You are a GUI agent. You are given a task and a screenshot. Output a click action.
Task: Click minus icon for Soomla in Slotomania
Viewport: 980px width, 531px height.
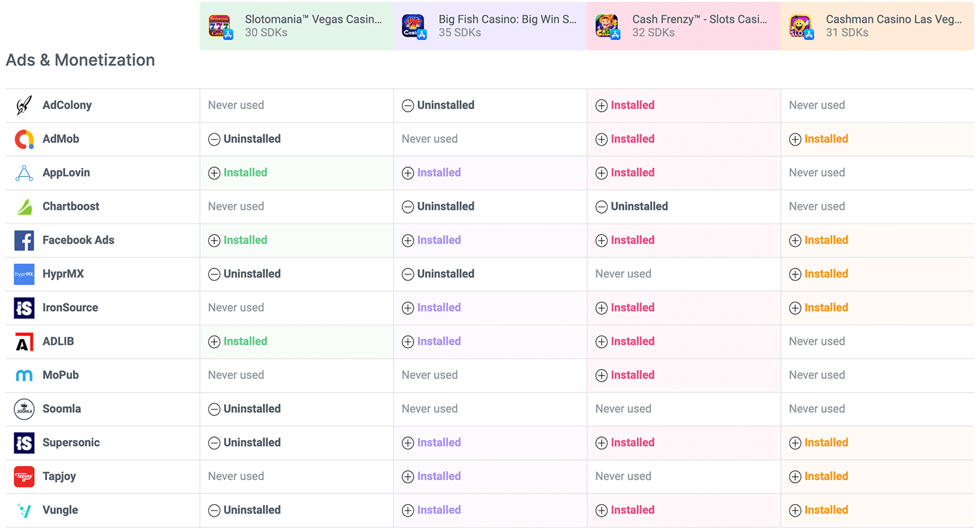[214, 410]
